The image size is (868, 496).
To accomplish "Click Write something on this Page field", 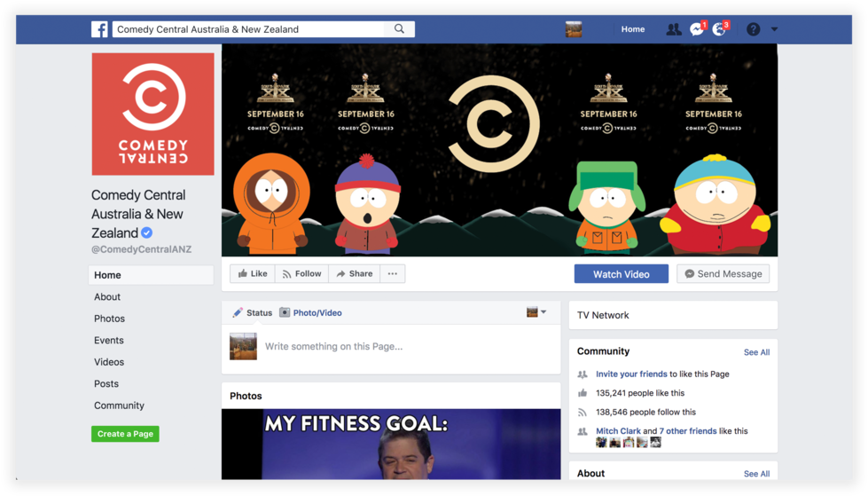I will (333, 346).
